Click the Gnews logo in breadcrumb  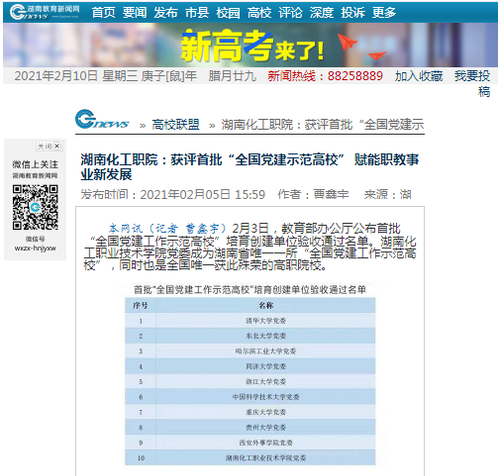tap(102, 119)
